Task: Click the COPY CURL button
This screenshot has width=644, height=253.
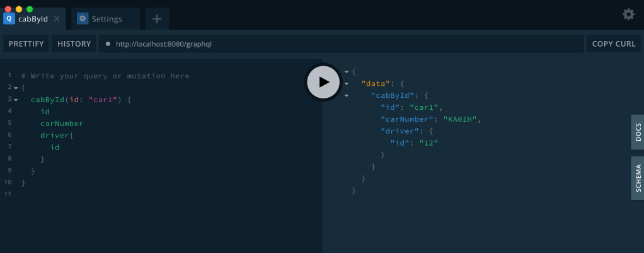Action: pos(613,44)
